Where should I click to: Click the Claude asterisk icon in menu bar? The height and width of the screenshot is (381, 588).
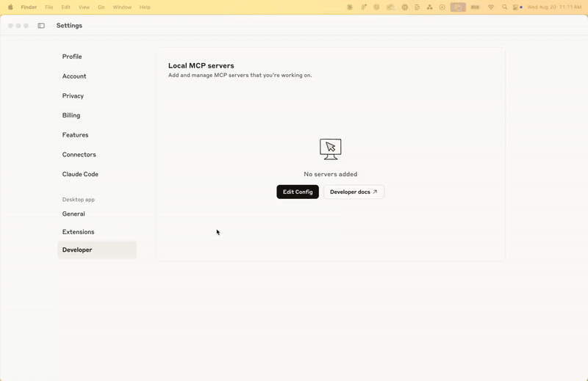click(x=350, y=7)
